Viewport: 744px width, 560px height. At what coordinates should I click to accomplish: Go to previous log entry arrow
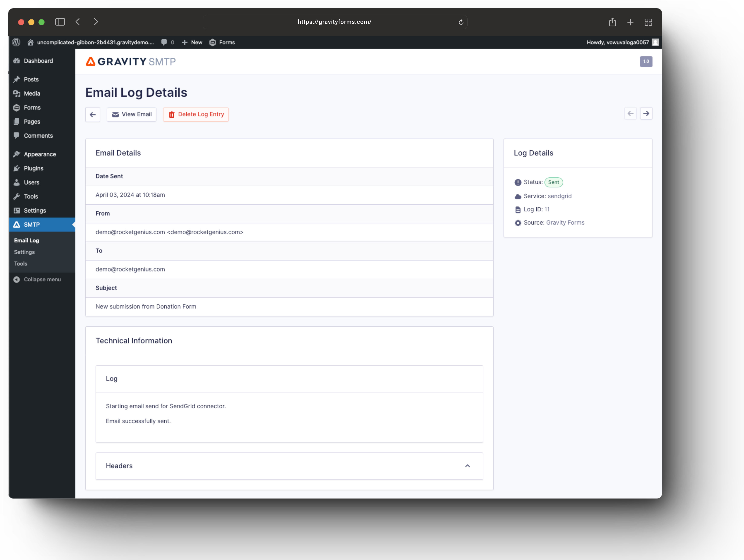point(630,114)
